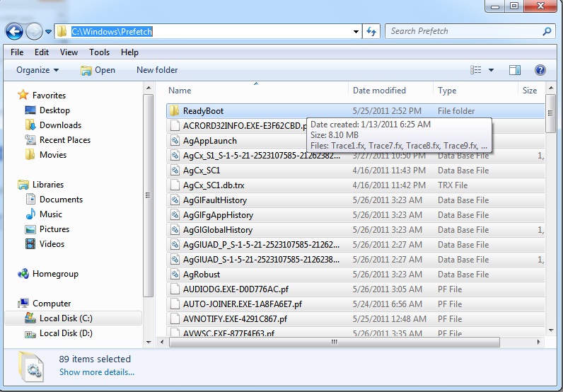Click navigation pane scroll up arrow

[149, 88]
